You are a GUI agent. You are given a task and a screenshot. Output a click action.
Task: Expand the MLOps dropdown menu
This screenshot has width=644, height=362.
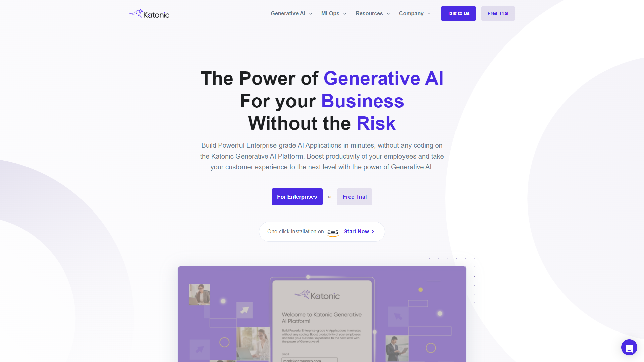coord(333,13)
